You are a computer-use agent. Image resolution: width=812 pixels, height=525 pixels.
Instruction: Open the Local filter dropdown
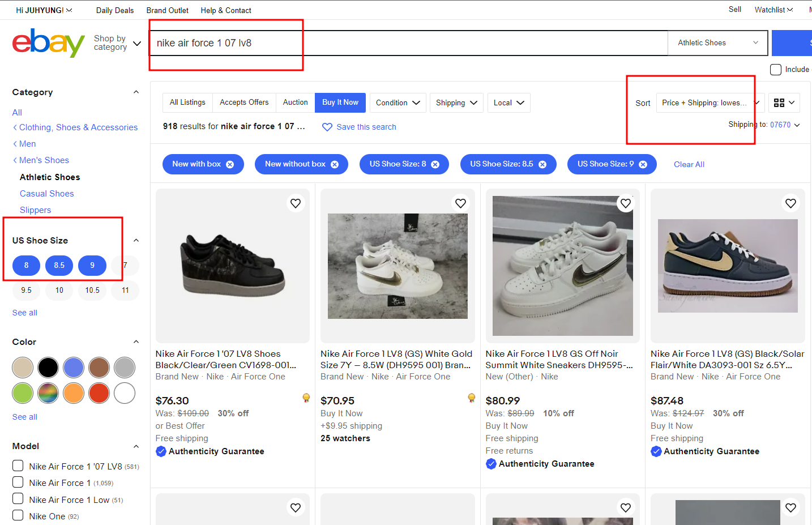pos(508,103)
